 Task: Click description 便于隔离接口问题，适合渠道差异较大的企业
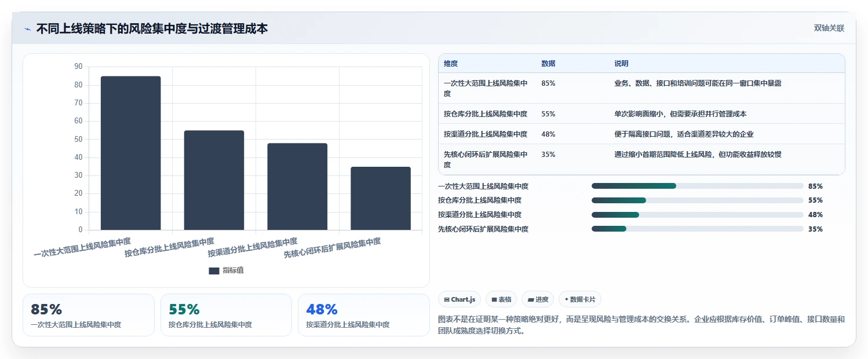click(x=684, y=134)
